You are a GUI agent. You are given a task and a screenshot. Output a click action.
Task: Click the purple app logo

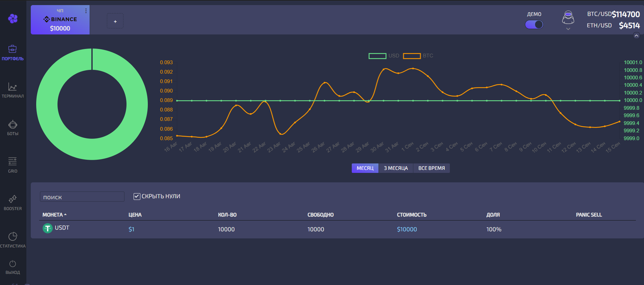pyautogui.click(x=13, y=19)
